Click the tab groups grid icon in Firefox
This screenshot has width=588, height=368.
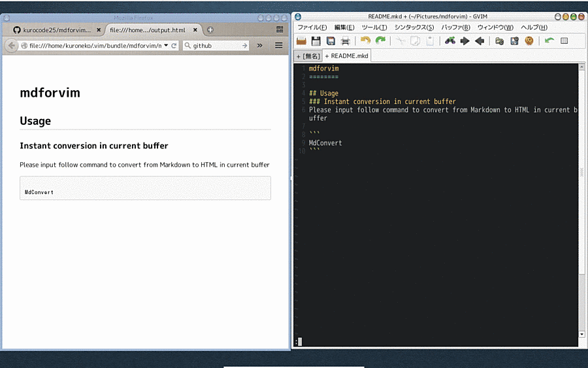tap(280, 29)
